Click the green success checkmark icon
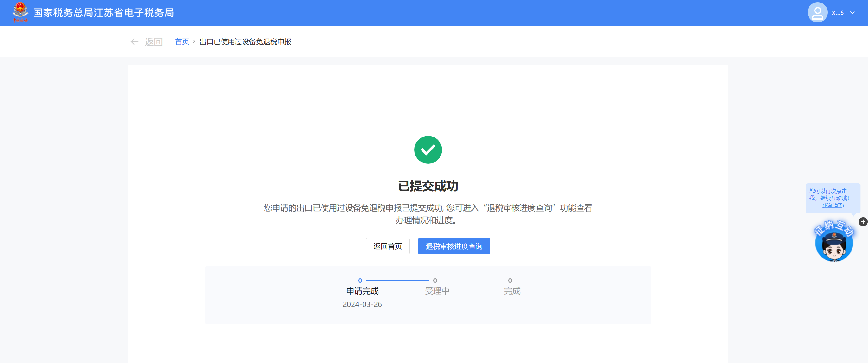868x363 pixels. coord(428,150)
